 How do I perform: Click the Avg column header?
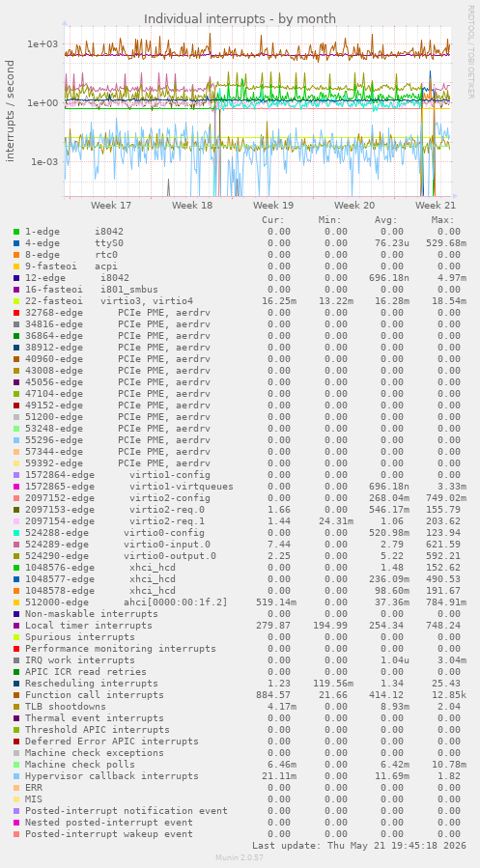386,220
